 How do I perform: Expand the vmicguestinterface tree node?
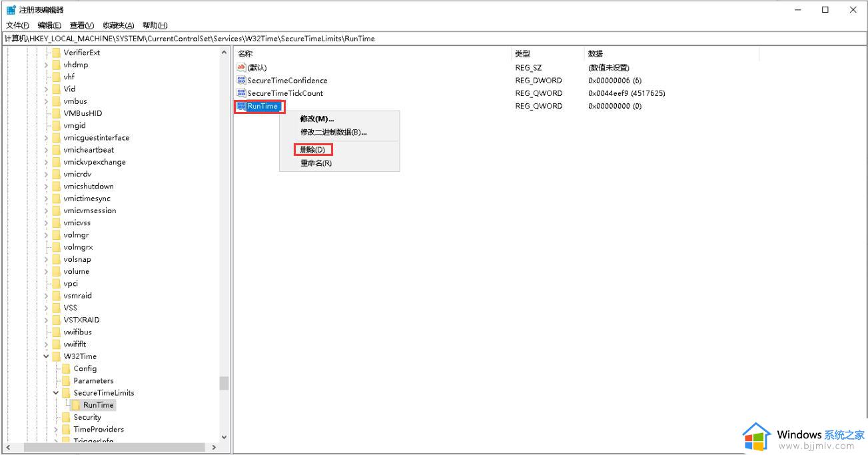click(47, 138)
